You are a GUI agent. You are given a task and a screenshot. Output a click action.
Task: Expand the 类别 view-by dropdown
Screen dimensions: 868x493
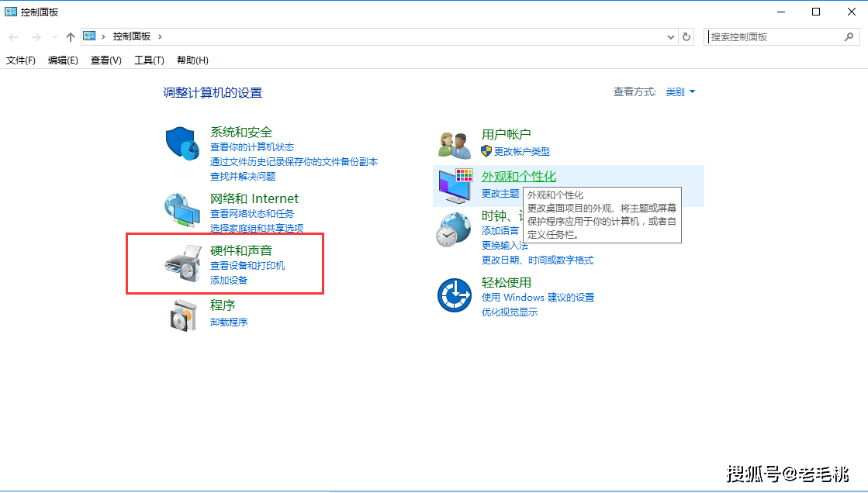(680, 91)
